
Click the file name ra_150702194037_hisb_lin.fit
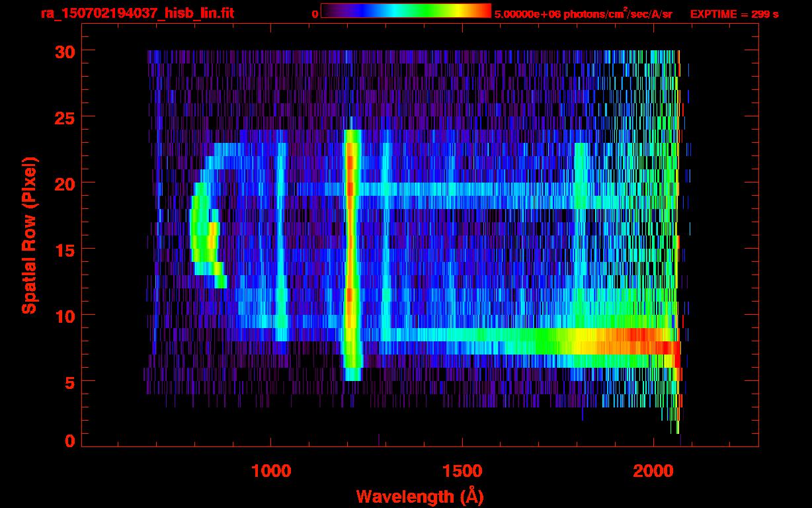click(x=137, y=13)
